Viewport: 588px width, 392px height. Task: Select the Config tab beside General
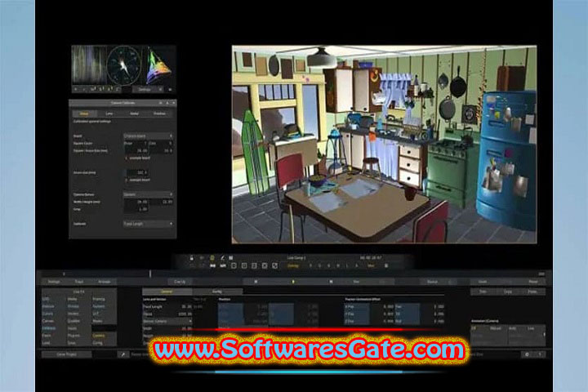[217, 291]
